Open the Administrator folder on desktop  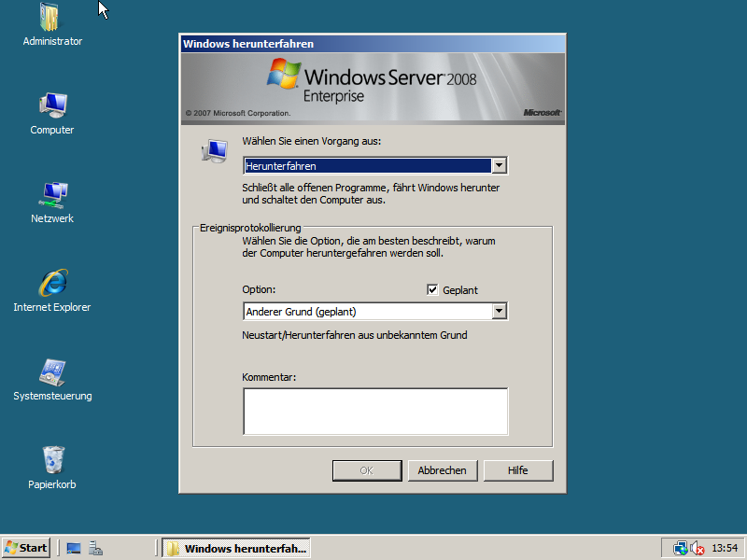51,19
